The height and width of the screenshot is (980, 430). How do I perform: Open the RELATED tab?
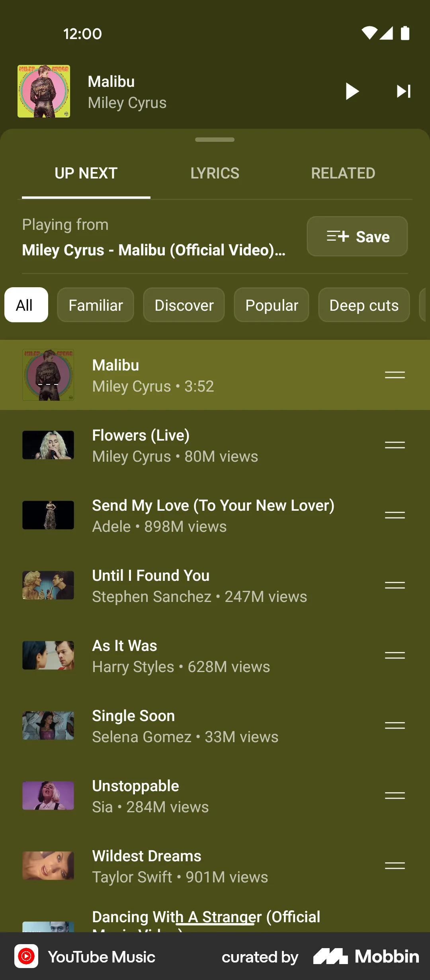[x=343, y=173]
